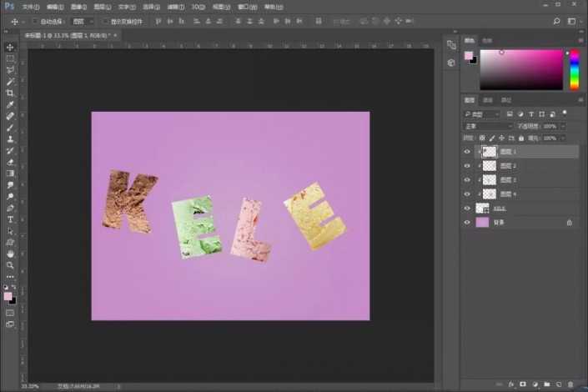Open the 文件 menu
Image resolution: width=588 pixels, height=392 pixels.
(x=30, y=6)
